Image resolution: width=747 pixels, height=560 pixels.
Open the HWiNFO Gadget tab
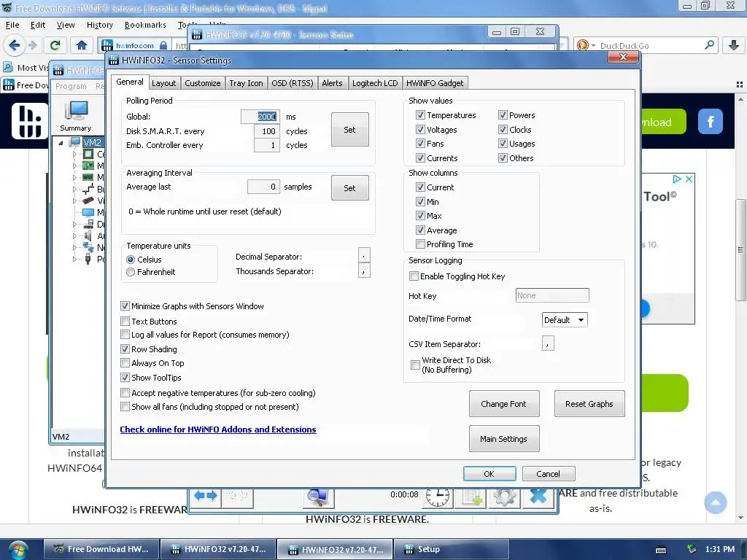(435, 83)
